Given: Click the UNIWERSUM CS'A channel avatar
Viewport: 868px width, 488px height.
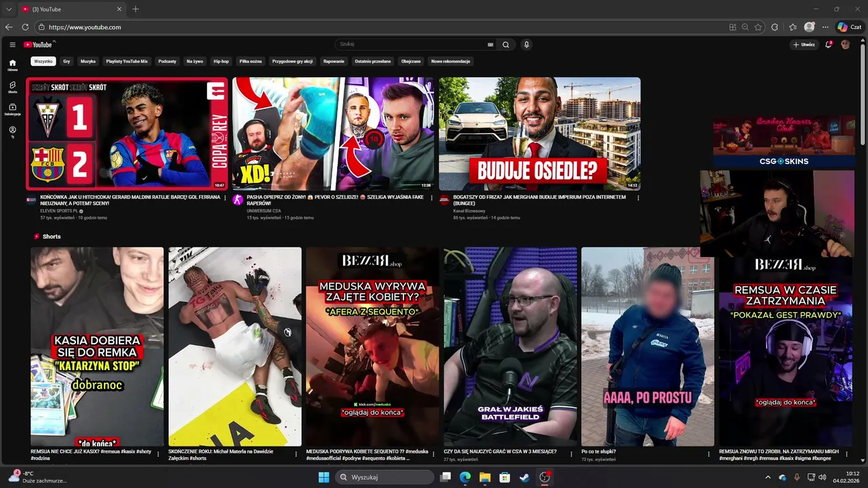Looking at the screenshot, I should [x=237, y=200].
